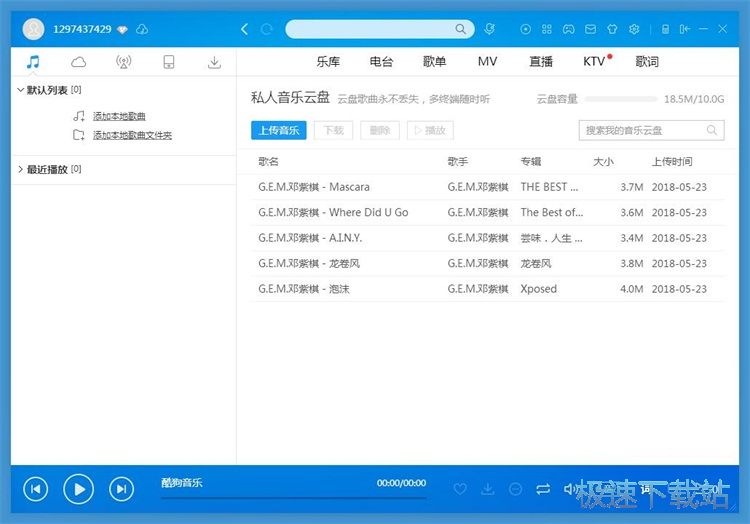Expand the 最近播放 list
The image size is (750, 524).
[x=20, y=169]
